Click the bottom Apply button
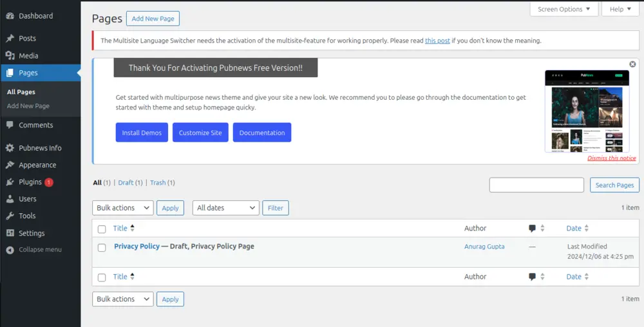This screenshot has width=644, height=327. [x=170, y=299]
